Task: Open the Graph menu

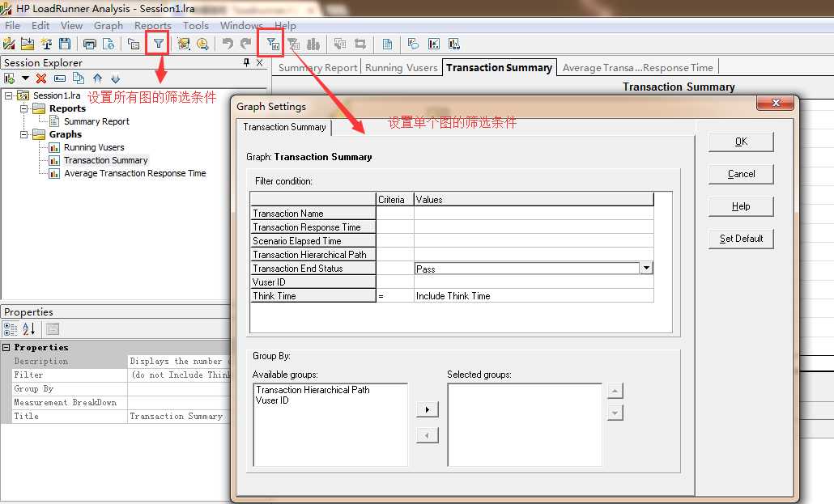Action: (x=108, y=26)
